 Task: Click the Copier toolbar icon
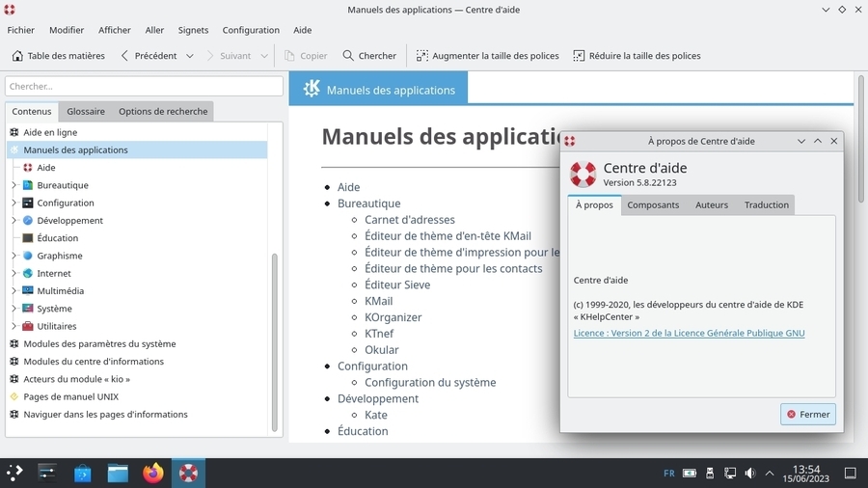click(x=289, y=56)
